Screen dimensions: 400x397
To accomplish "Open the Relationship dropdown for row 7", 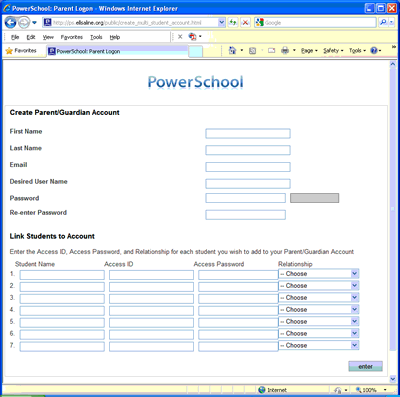I will click(x=319, y=346).
